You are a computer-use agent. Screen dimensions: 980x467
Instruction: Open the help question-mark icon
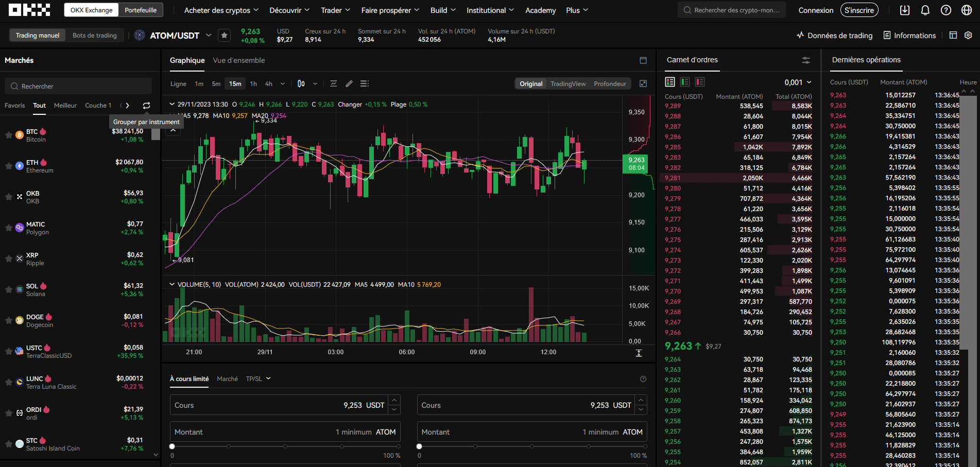[x=946, y=10]
